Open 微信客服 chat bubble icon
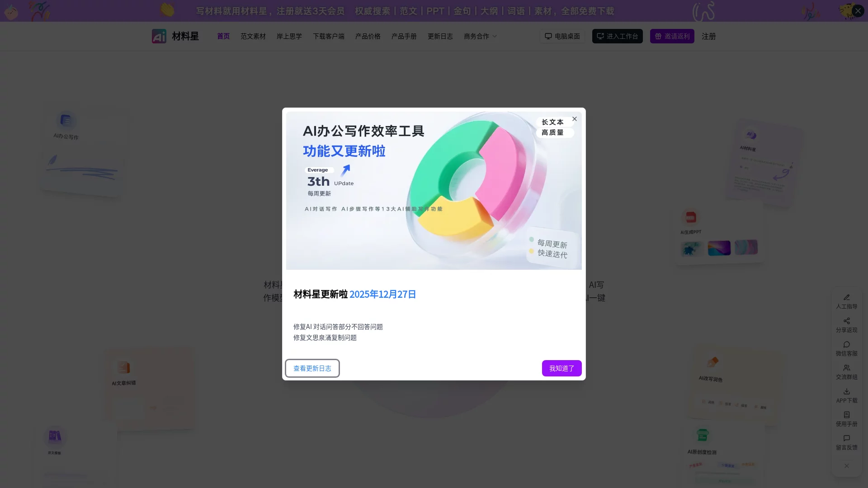Viewport: 868px width, 488px height. pyautogui.click(x=846, y=344)
